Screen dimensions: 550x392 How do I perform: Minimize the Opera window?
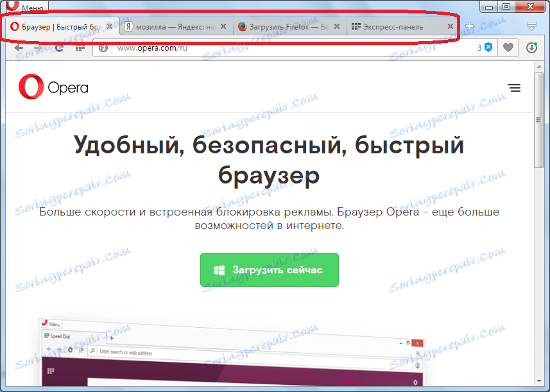pos(489,6)
